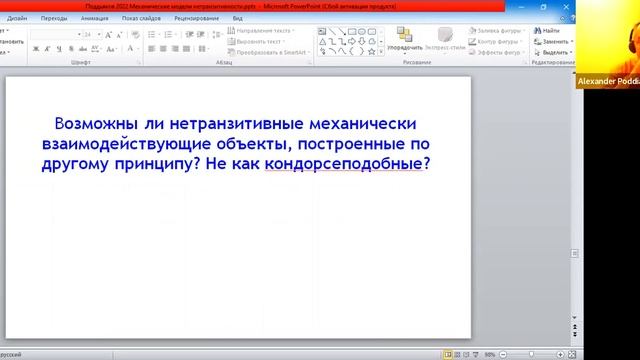The width and height of the screenshot is (640, 360).
Task: Center the text
Action: click(x=163, y=49)
